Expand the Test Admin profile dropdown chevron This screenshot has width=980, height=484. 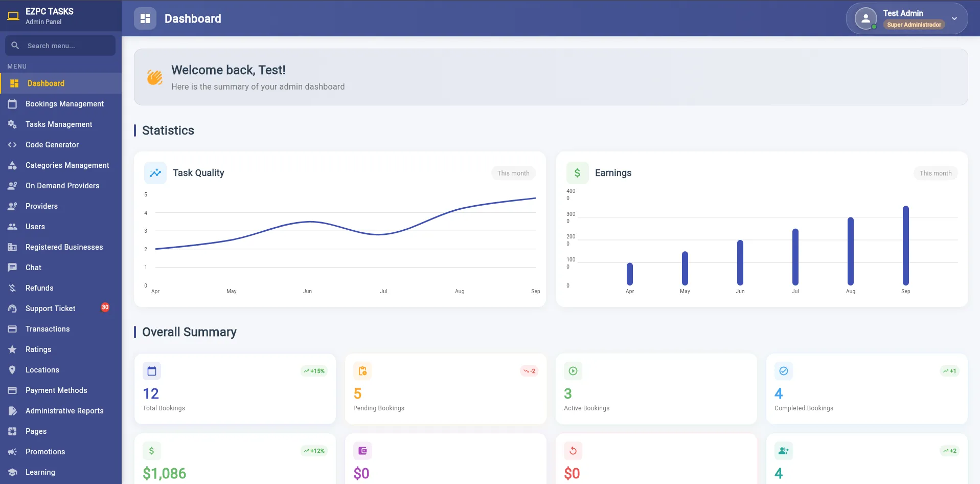[x=954, y=18]
